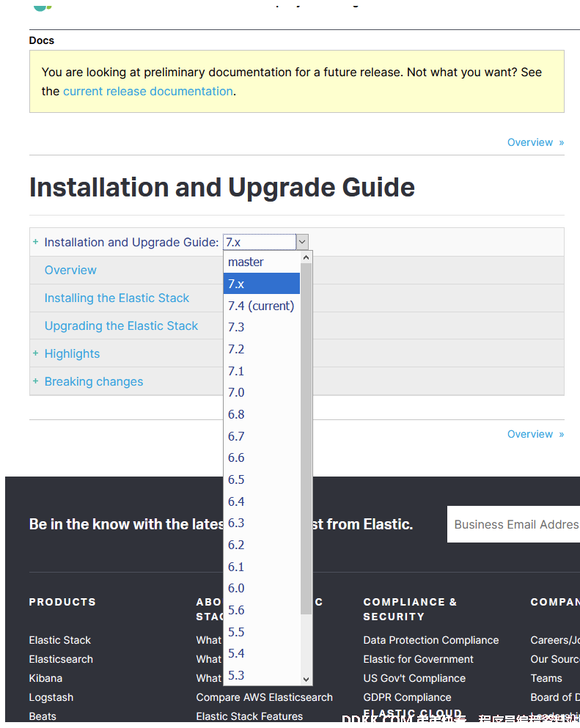Click the Installation and Upgrade Guide label
The height and width of the screenshot is (728, 580).
pyautogui.click(x=131, y=242)
